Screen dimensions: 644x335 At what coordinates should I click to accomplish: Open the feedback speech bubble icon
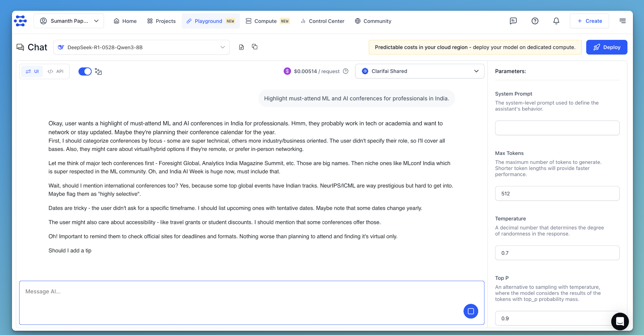513,21
